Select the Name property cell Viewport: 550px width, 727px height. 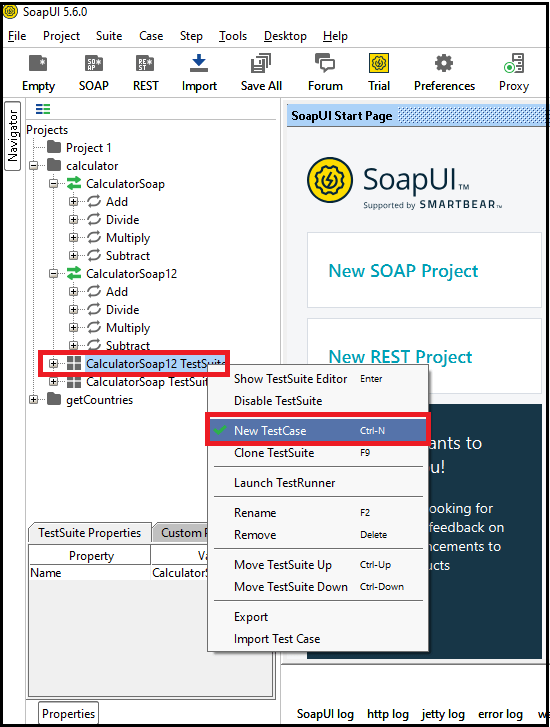click(x=90, y=573)
